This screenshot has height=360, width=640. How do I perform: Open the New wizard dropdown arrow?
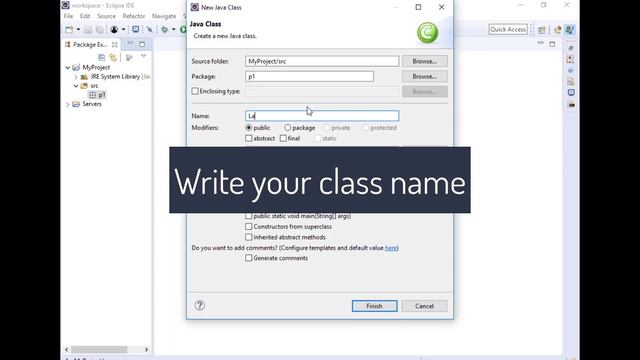point(78,30)
